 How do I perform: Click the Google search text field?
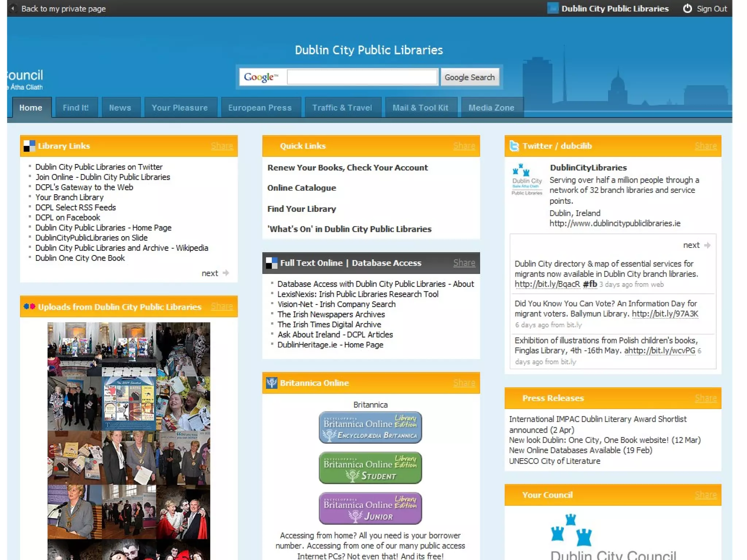362,77
